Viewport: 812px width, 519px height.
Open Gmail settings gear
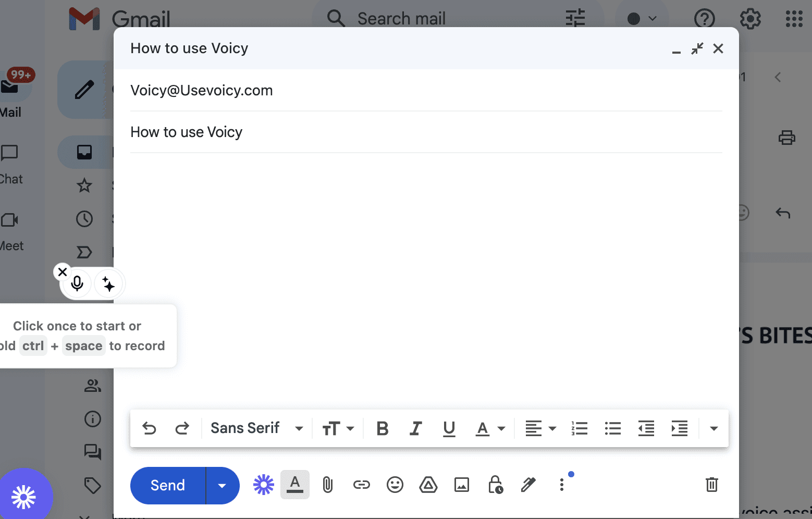click(x=750, y=19)
